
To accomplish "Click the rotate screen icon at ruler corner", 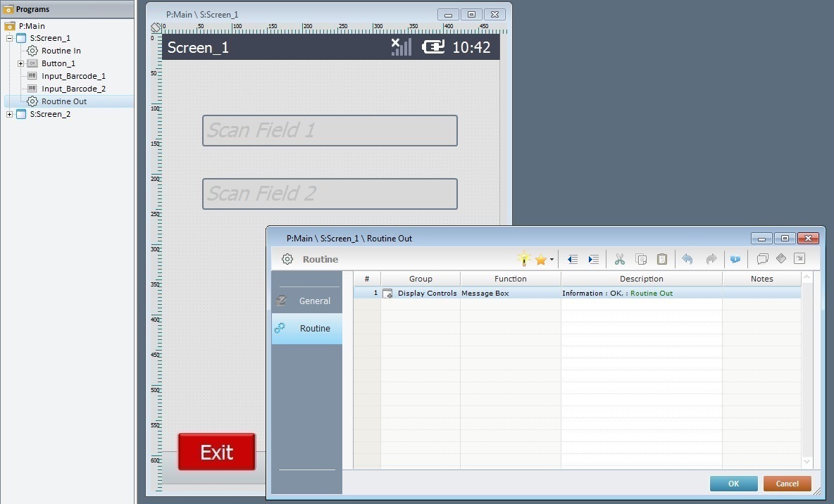I will (x=156, y=28).
